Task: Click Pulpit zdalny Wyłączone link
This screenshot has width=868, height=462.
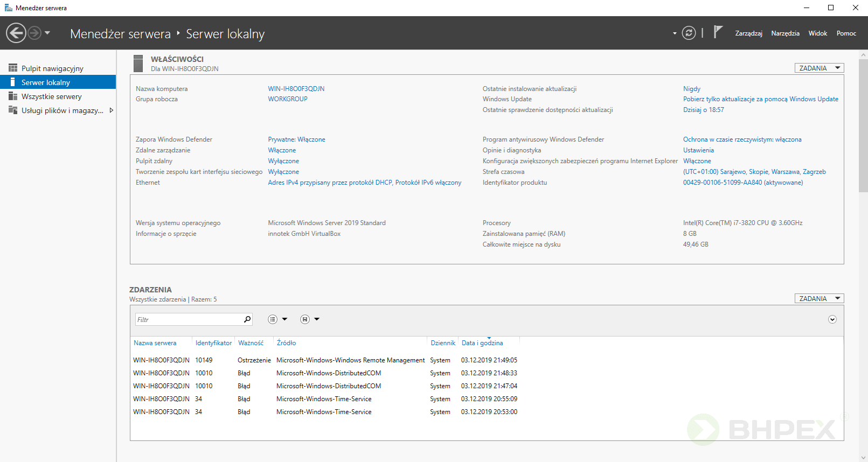Action: [283, 161]
